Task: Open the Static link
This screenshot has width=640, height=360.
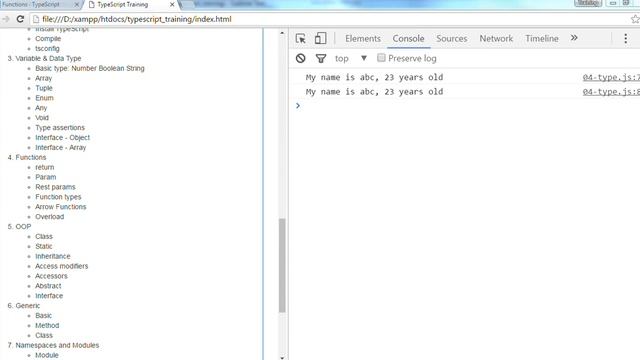Action: 43,247
